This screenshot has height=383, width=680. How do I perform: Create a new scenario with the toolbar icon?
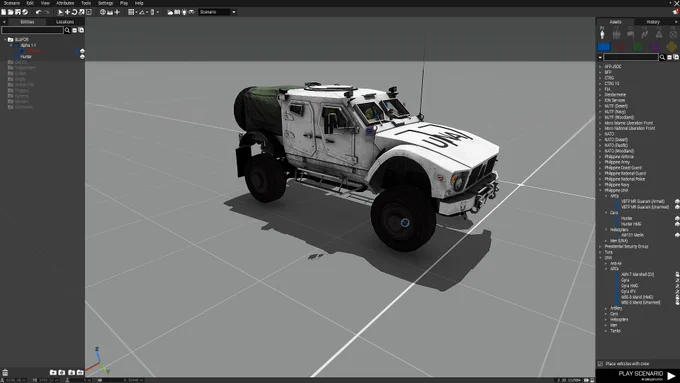(3, 12)
